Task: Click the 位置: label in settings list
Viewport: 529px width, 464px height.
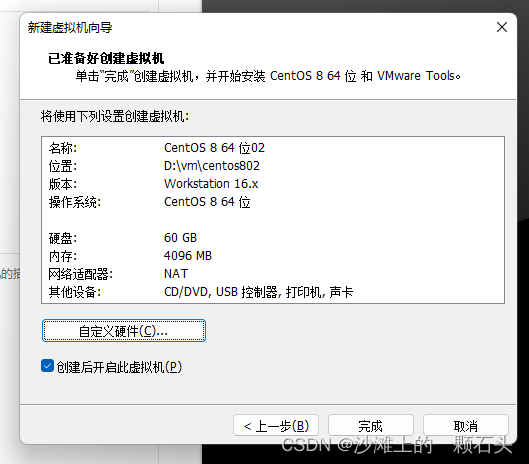Action: tap(63, 166)
